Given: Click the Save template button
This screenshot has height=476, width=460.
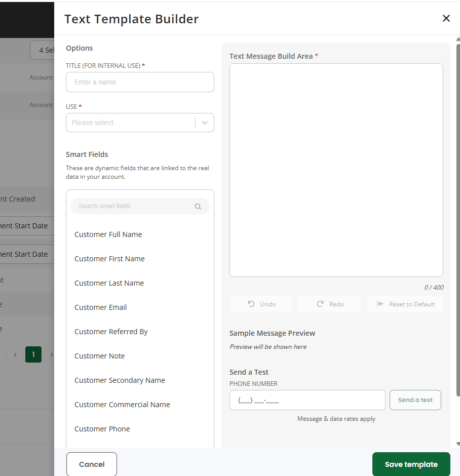Looking at the screenshot, I should (411, 464).
